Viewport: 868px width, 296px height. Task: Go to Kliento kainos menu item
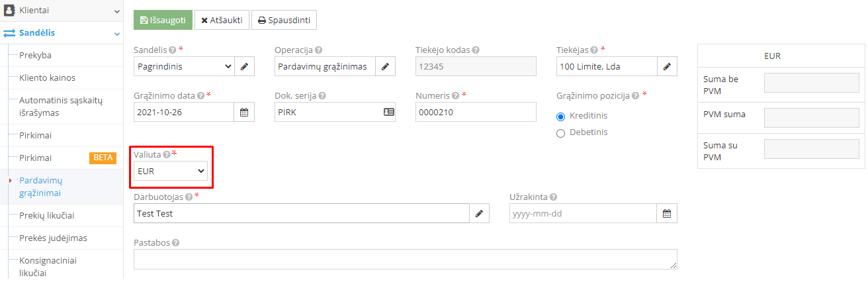(x=47, y=77)
